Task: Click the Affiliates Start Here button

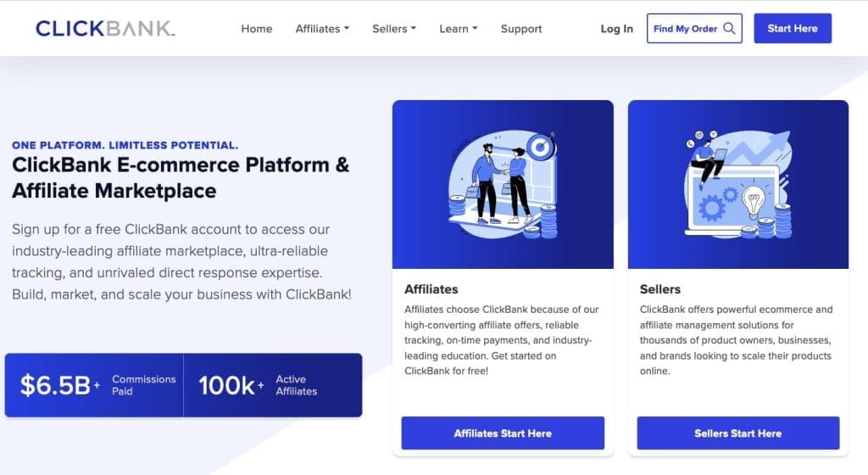Action: point(503,433)
